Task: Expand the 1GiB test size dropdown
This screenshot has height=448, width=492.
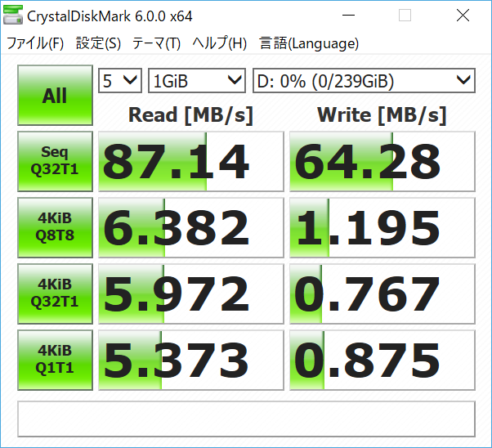Action: tap(197, 80)
